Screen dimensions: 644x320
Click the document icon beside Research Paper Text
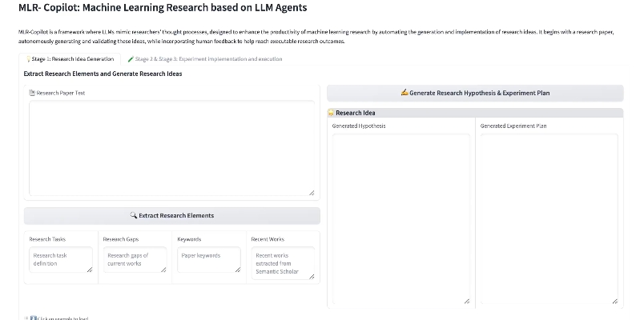32,93
